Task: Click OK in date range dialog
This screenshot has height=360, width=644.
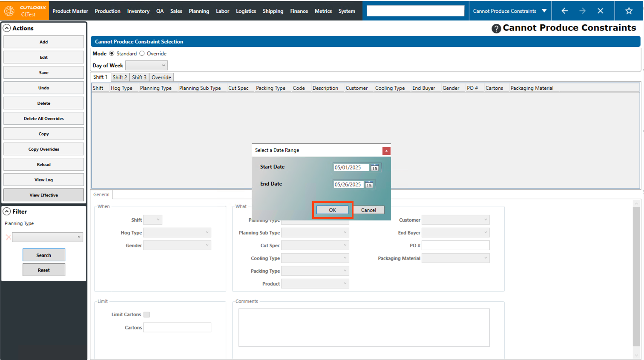Action: point(332,210)
